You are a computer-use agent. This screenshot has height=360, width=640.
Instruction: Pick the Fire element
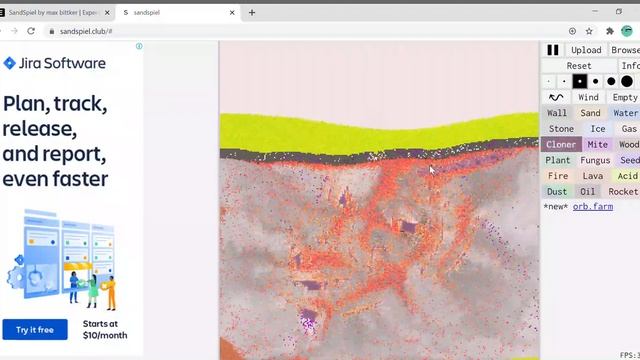pyautogui.click(x=558, y=176)
